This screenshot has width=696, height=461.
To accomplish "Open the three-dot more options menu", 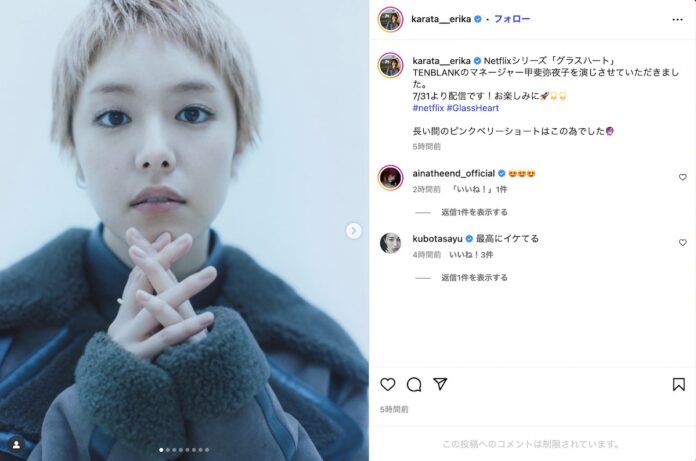I will [x=677, y=20].
